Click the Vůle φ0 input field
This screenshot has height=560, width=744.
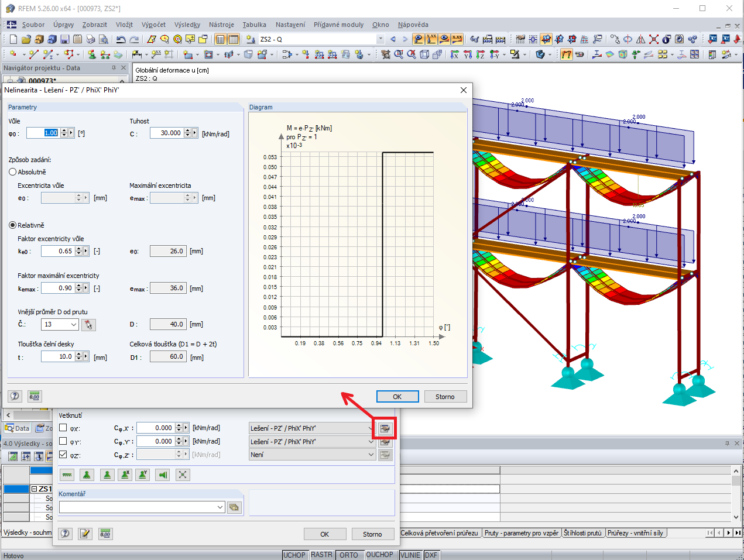pyautogui.click(x=43, y=133)
